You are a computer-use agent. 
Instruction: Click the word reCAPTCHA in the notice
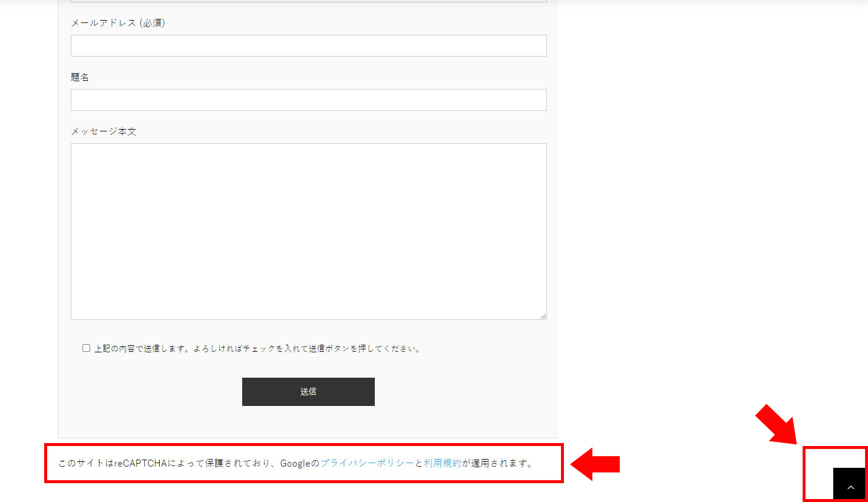[141, 463]
